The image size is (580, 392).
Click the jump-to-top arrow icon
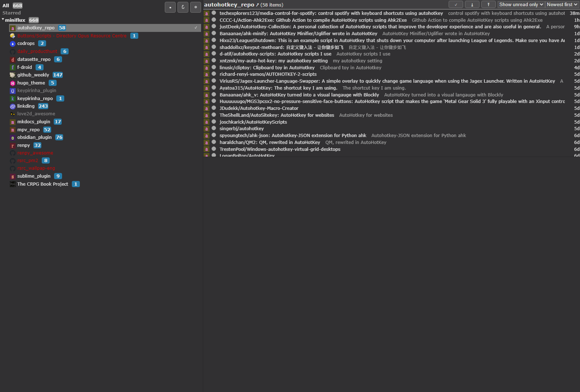(489, 4)
